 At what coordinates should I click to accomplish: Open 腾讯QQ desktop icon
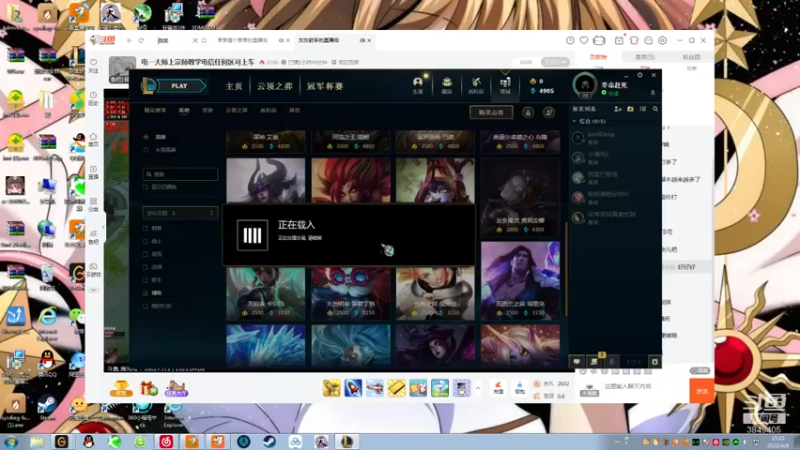pos(47,364)
